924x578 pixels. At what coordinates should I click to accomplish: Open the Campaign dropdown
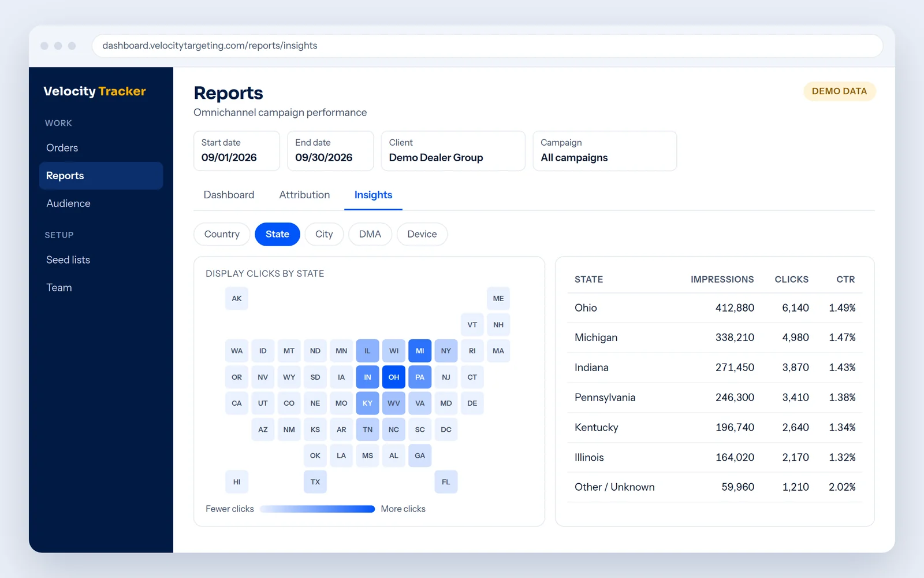point(605,151)
